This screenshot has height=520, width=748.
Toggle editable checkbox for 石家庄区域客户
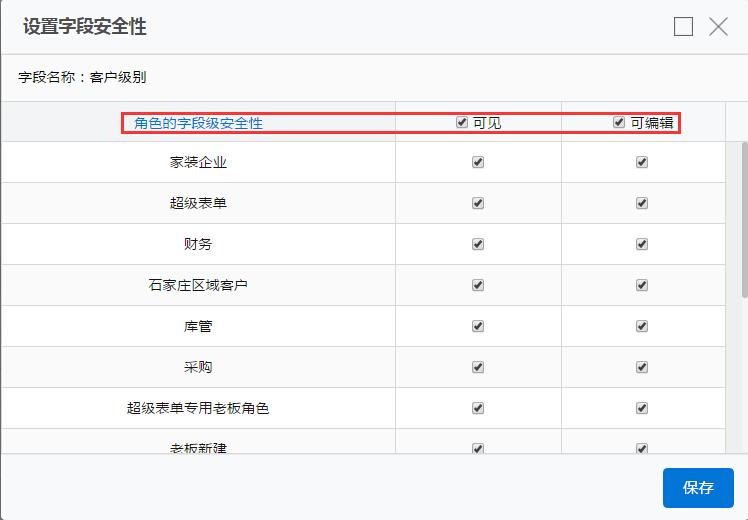pyautogui.click(x=642, y=285)
